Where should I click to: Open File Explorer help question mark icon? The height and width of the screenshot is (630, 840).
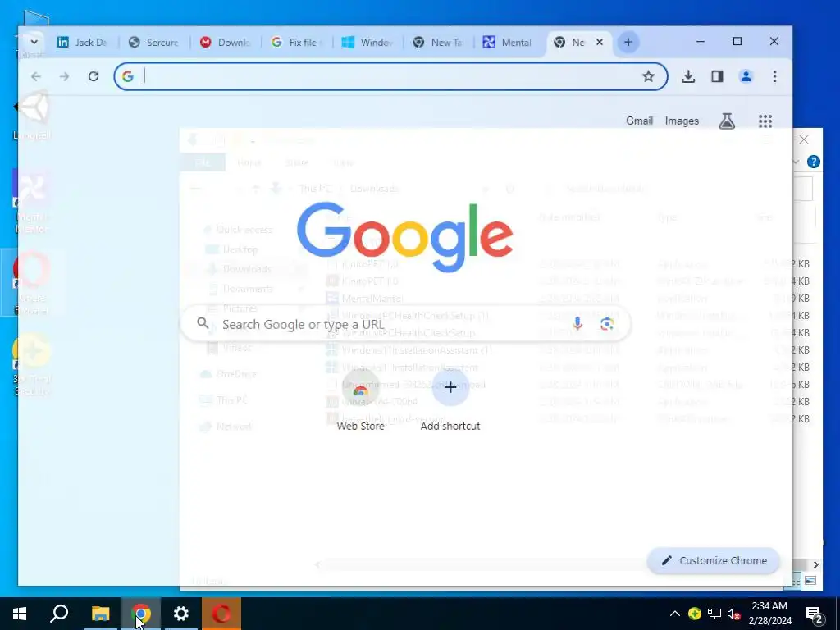click(x=813, y=162)
